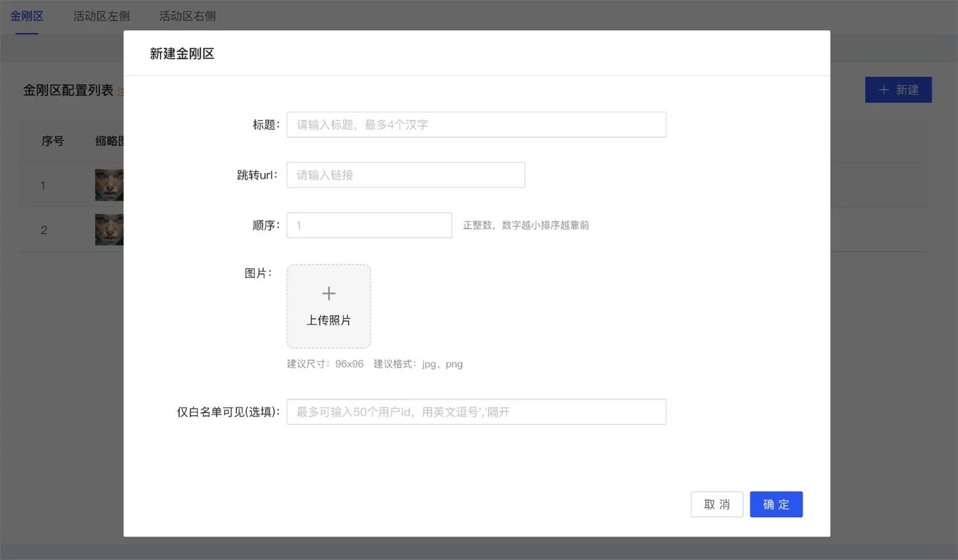Click the 新建 button to create new entry
958x560 pixels.
coord(898,89)
